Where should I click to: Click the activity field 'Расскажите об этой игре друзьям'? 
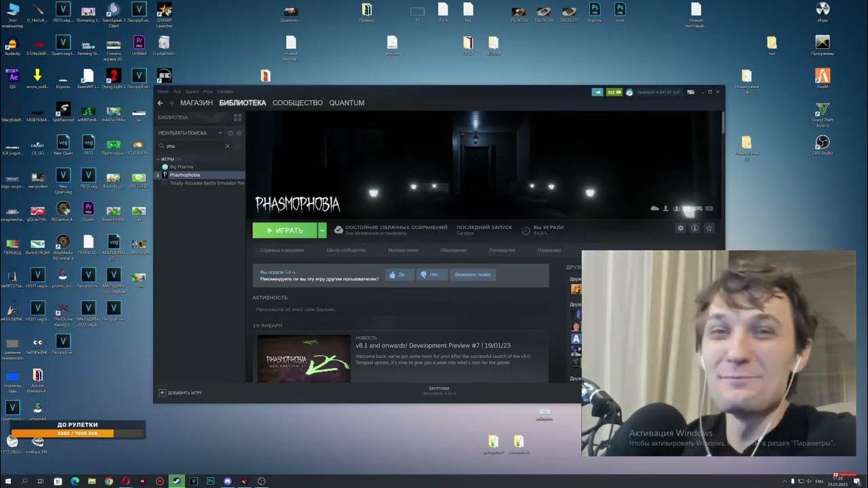coord(400,310)
